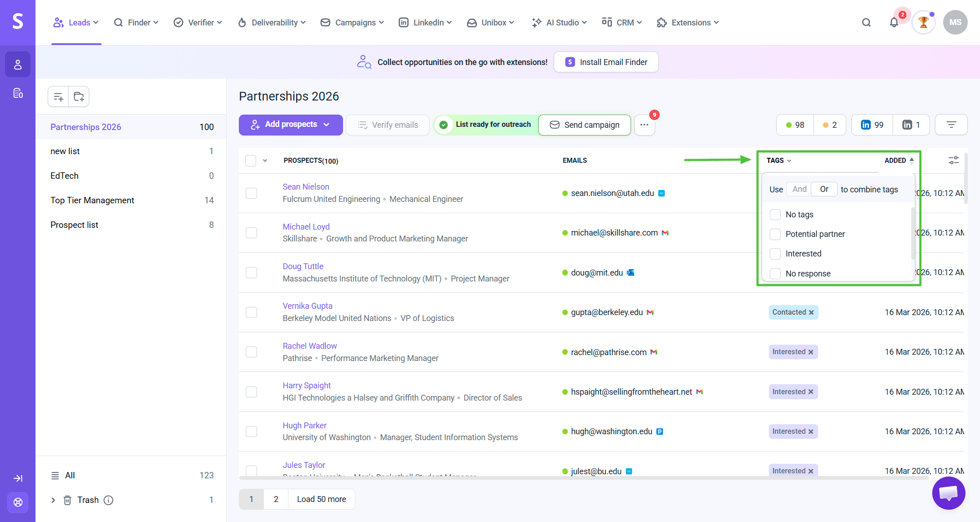Image resolution: width=980 pixels, height=522 pixels.
Task: Click Send campaign button
Action: point(585,125)
